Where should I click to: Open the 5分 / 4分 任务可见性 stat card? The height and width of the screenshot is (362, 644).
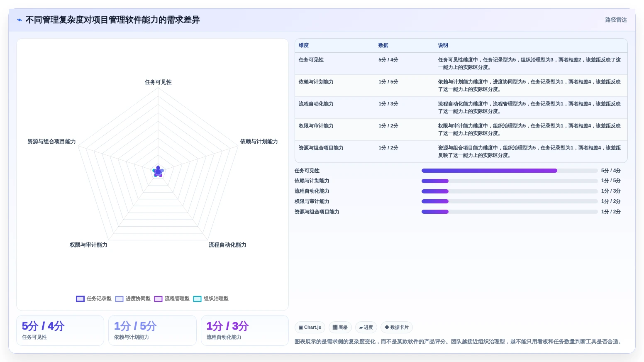pos(60,330)
